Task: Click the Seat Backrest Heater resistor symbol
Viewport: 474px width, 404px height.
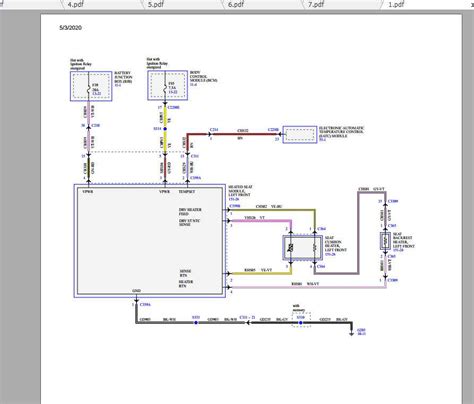Action: [385, 241]
